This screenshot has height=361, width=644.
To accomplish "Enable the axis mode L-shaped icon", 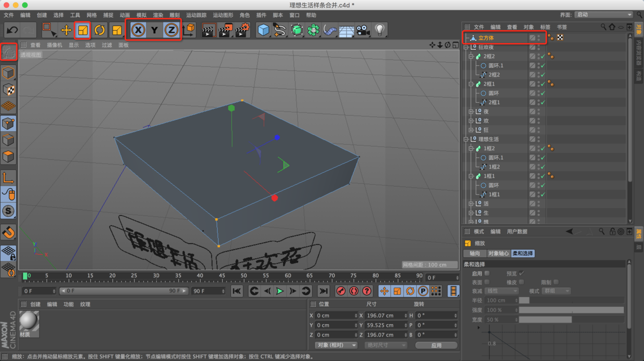I will pos(8,178).
